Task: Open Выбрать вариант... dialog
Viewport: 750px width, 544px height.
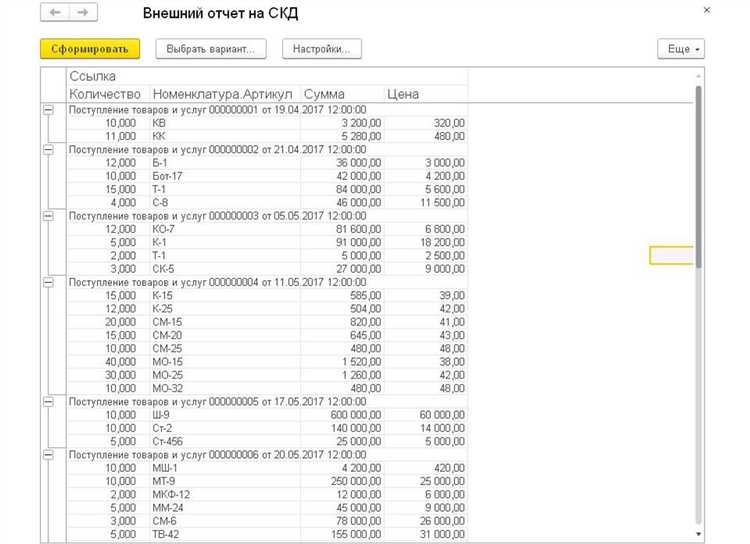Action: (x=210, y=49)
